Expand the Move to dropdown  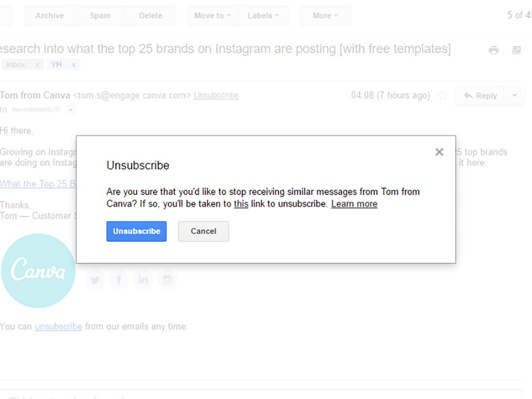click(x=212, y=16)
